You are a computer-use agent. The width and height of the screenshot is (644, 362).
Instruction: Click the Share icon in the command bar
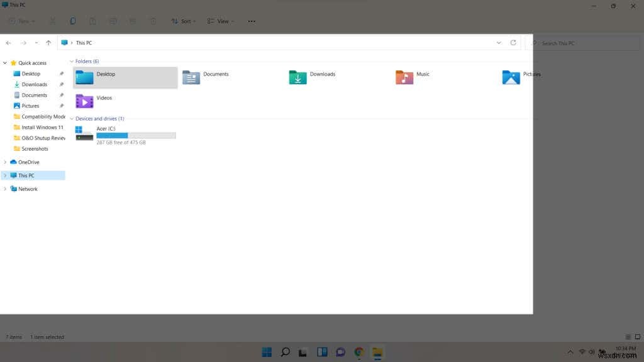(x=133, y=21)
